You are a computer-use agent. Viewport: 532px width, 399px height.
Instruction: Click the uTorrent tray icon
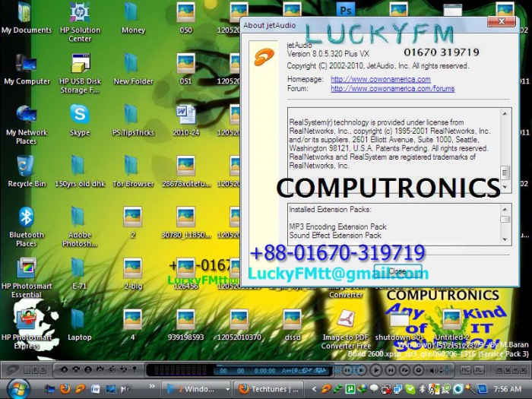[x=350, y=389]
